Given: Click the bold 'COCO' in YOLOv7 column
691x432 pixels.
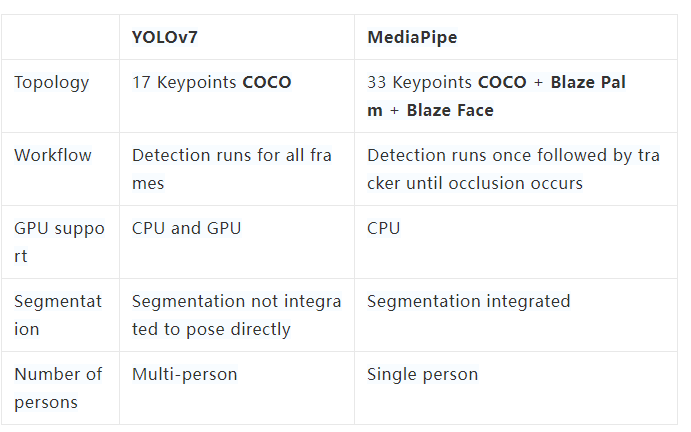Looking at the screenshot, I should point(267,82).
